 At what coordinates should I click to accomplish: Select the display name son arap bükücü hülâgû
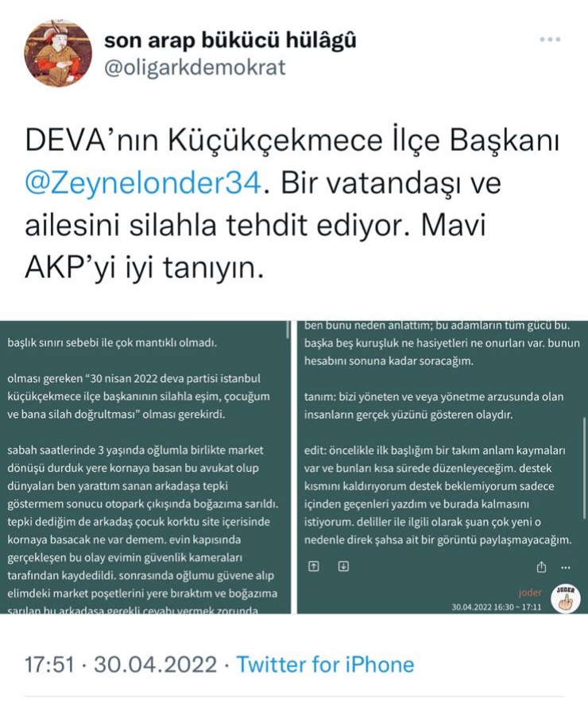click(x=230, y=40)
